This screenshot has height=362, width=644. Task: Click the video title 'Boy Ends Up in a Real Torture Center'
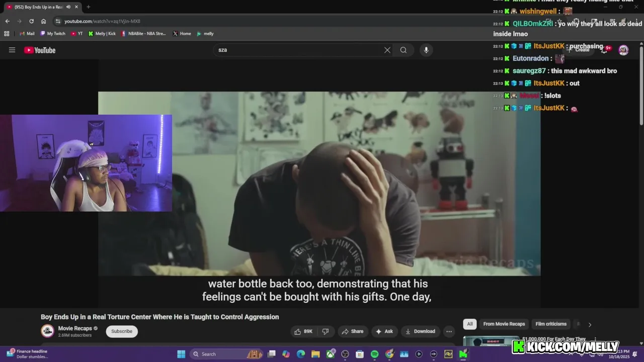click(x=159, y=317)
